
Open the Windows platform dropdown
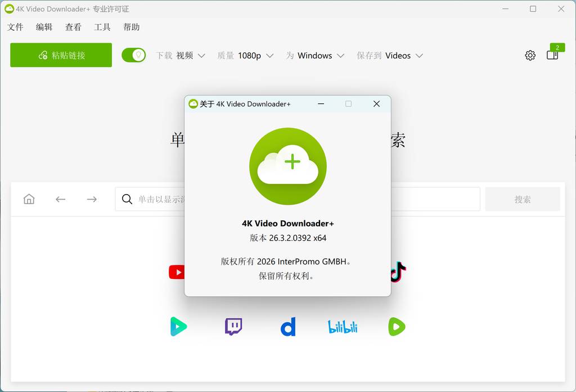[315, 56]
